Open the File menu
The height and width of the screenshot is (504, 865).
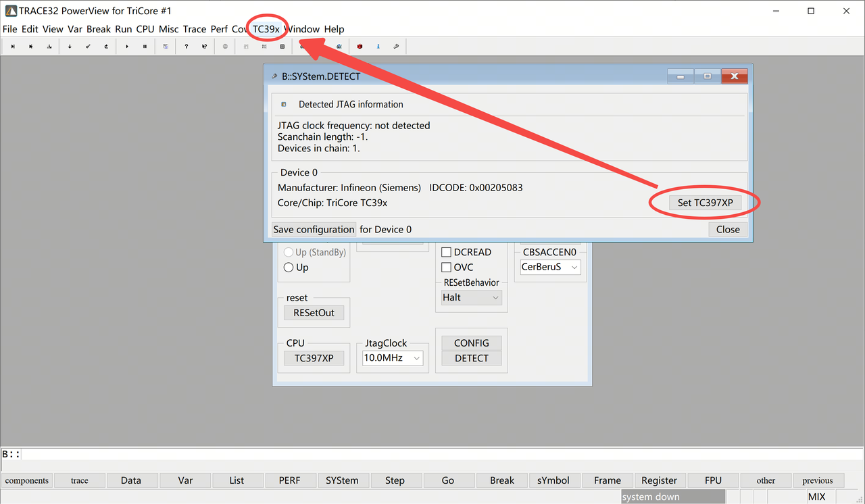[x=10, y=29]
